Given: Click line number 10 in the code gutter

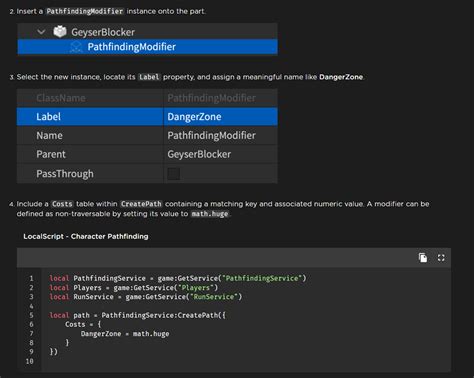Looking at the screenshot, I should pos(30,361).
